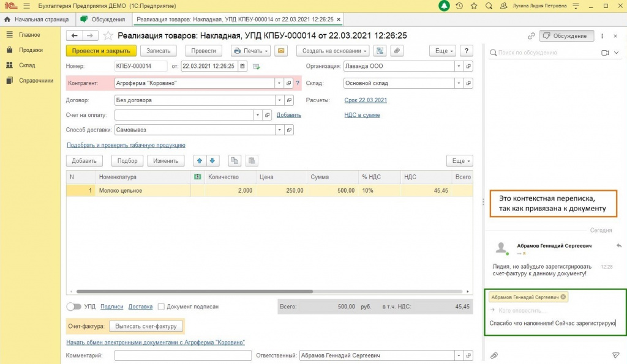Open the title bar settings lines icon
Screen dimensions: 627x364
pos(576,6)
